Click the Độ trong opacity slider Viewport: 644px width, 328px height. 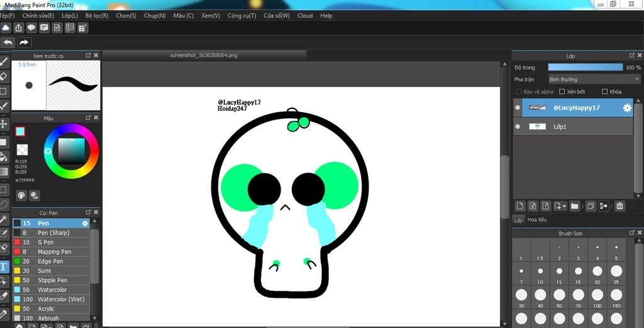(x=586, y=67)
